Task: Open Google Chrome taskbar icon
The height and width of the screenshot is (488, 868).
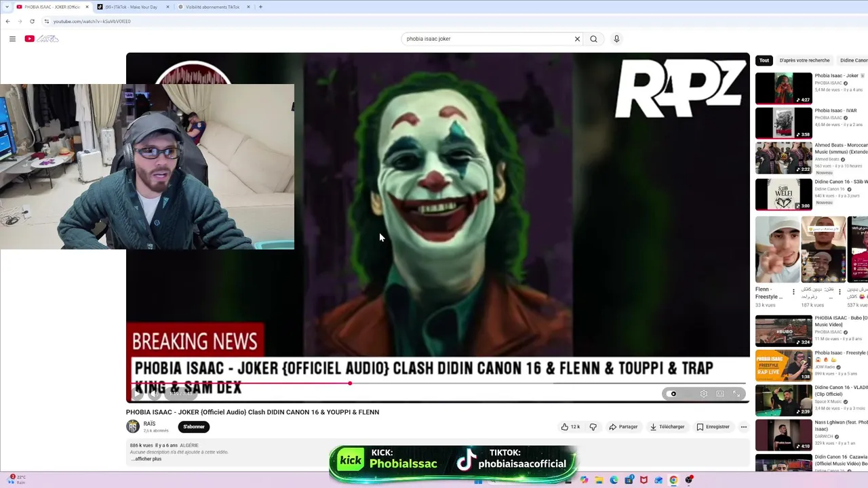Action: pyautogui.click(x=673, y=480)
